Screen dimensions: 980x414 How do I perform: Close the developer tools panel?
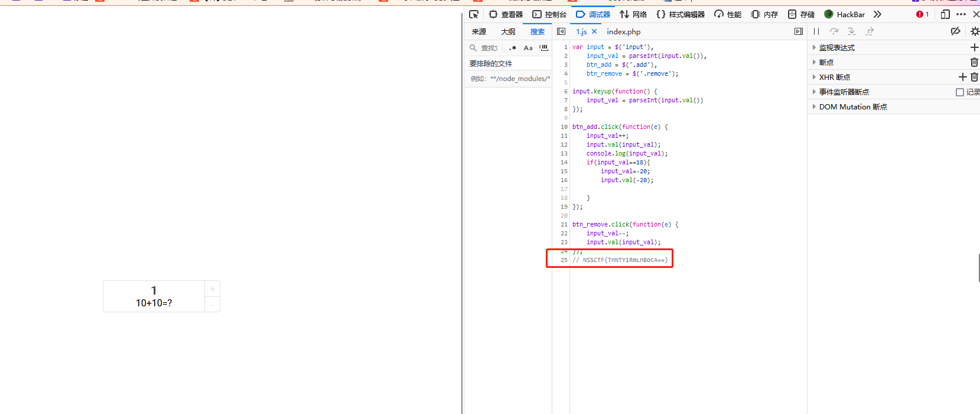point(976,14)
